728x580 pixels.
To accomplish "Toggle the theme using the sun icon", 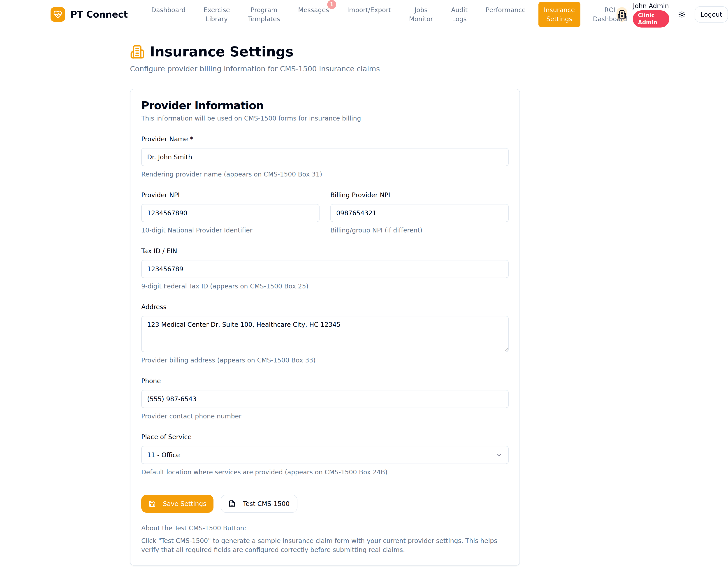I will tap(682, 14).
